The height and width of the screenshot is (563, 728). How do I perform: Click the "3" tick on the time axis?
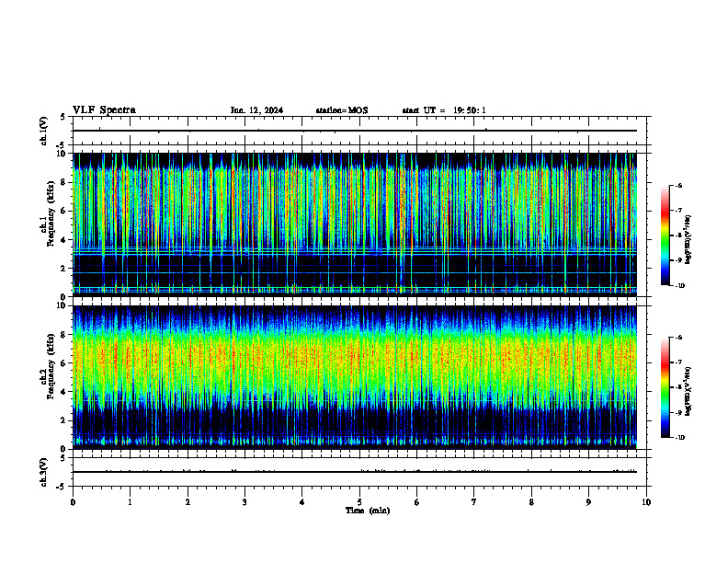tap(245, 502)
